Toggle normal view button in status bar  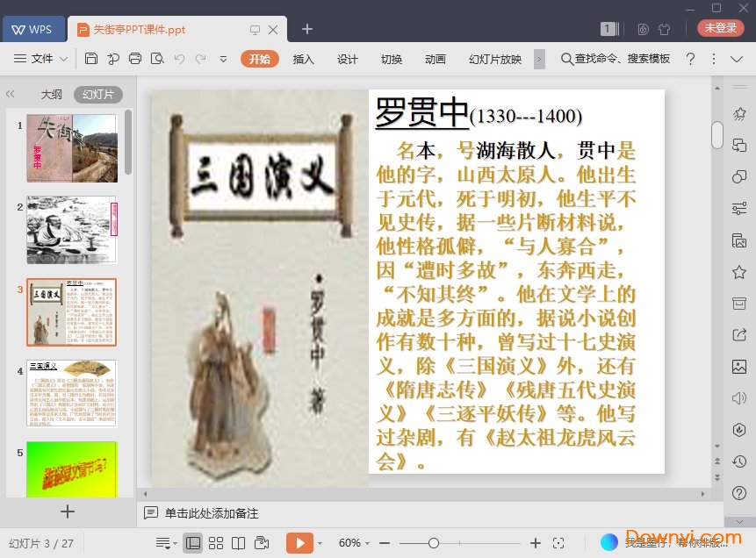coord(192,543)
